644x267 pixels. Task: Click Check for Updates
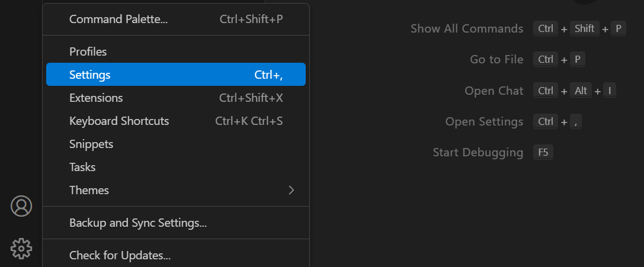click(120, 256)
